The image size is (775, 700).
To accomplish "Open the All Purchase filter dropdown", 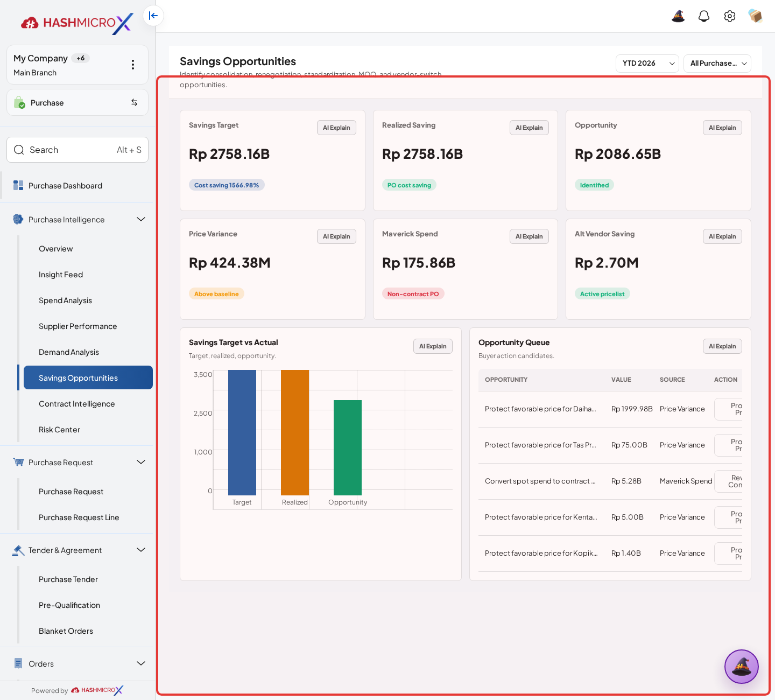I will pyautogui.click(x=717, y=64).
